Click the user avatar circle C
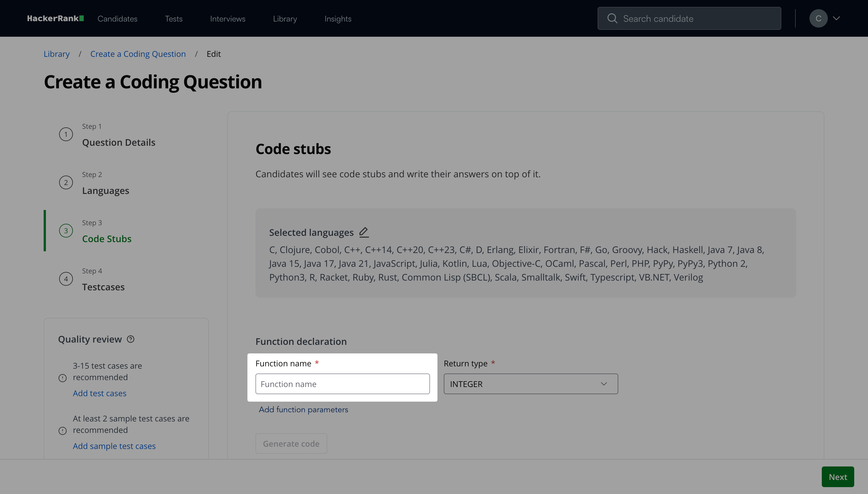This screenshot has height=494, width=868. click(x=818, y=18)
